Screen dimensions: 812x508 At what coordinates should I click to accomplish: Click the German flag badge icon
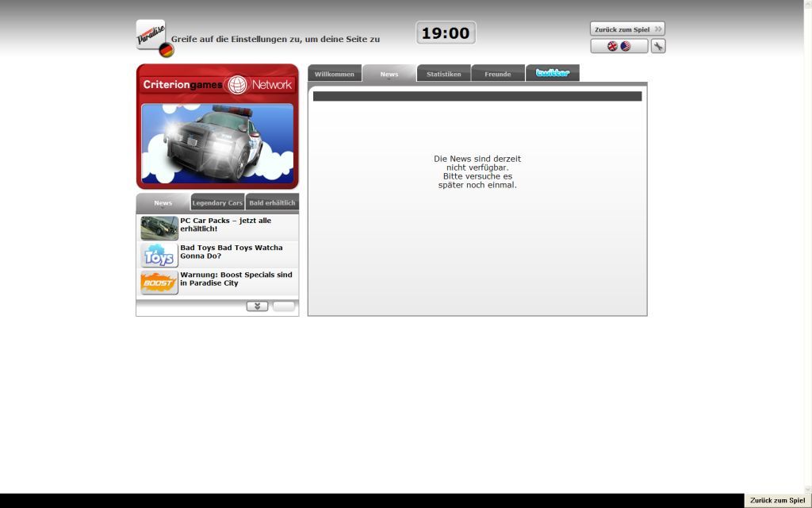pos(167,50)
